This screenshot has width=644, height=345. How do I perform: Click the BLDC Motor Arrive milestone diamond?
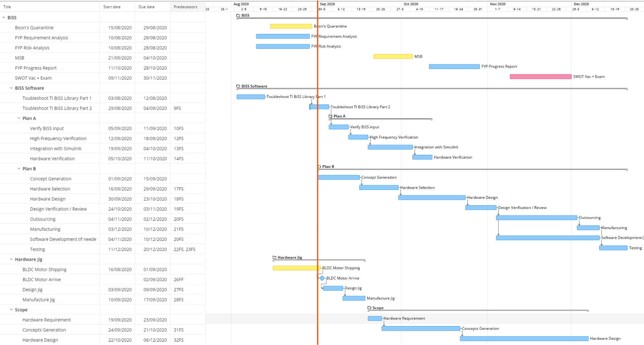pyautogui.click(x=322, y=278)
